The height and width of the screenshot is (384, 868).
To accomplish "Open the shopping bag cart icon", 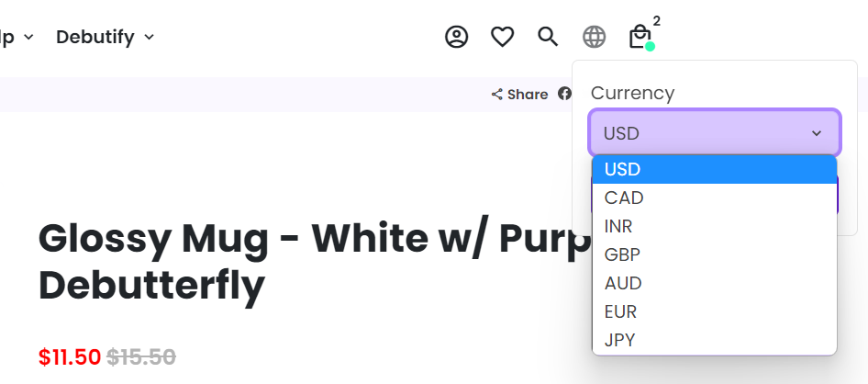I will pos(640,37).
